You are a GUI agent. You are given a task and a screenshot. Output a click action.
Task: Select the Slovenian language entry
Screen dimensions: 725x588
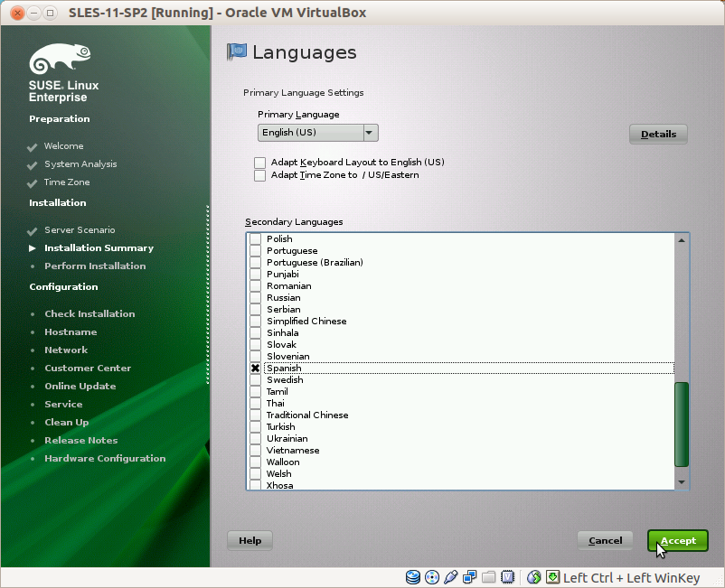point(460,357)
